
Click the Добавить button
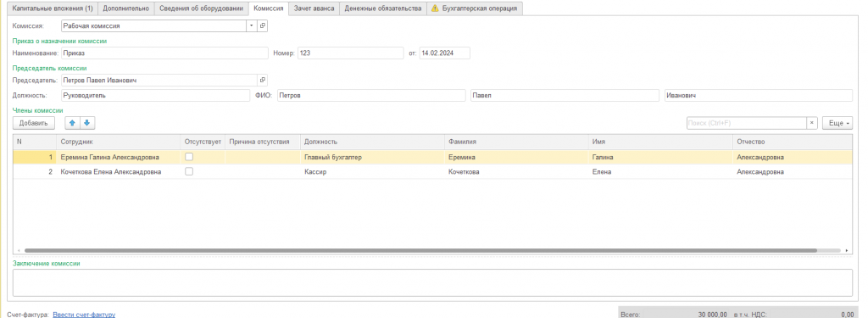point(34,123)
